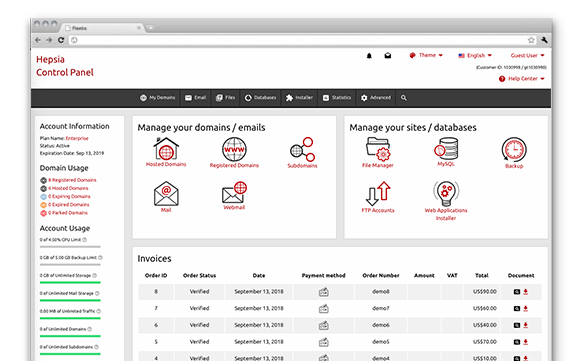579x361 pixels.
Task: Launch the File Manager icon
Action: tap(378, 149)
